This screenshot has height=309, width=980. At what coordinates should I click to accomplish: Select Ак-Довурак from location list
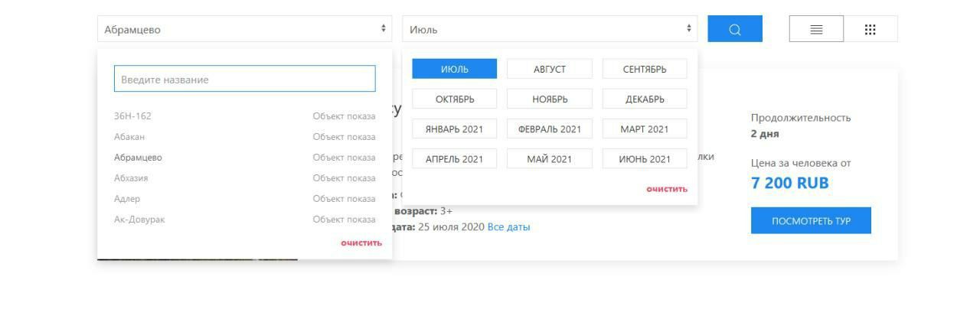coord(245,220)
